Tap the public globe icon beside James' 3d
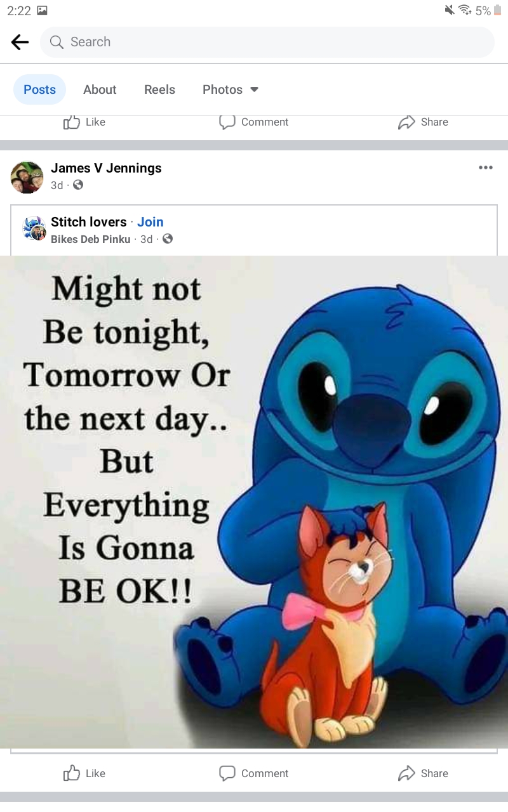The height and width of the screenshot is (812, 508). click(78, 185)
